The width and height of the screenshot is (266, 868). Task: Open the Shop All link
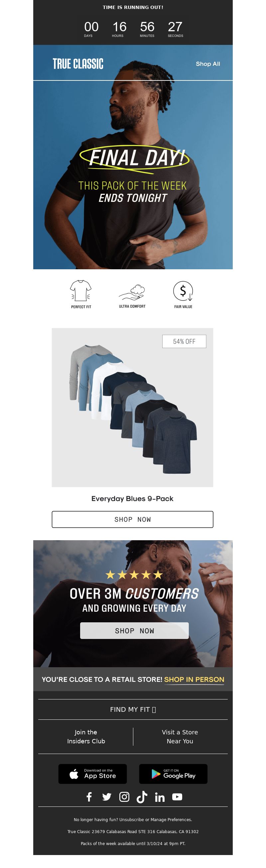(x=208, y=64)
